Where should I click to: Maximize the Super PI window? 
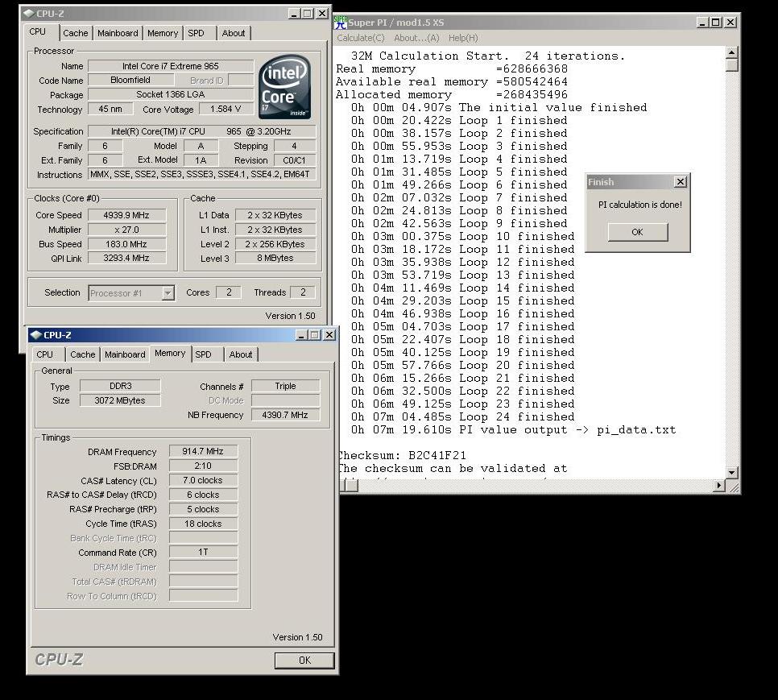(715, 23)
